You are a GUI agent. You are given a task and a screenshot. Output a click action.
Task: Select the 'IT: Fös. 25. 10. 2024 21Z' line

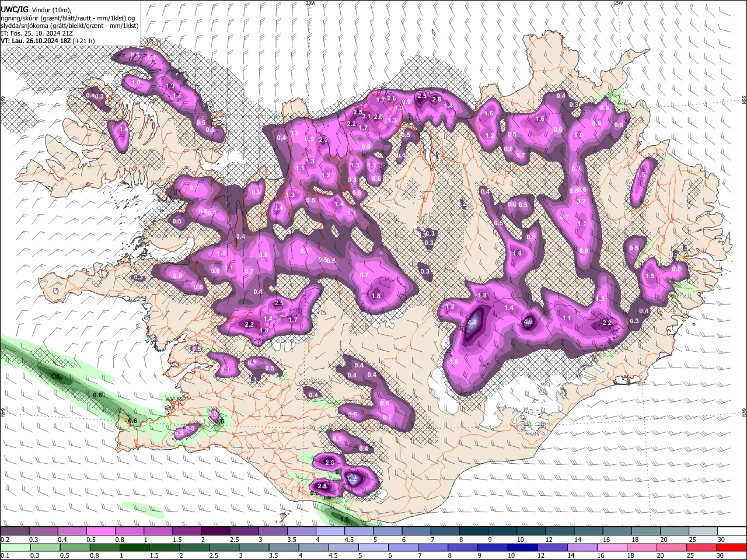tap(37, 33)
